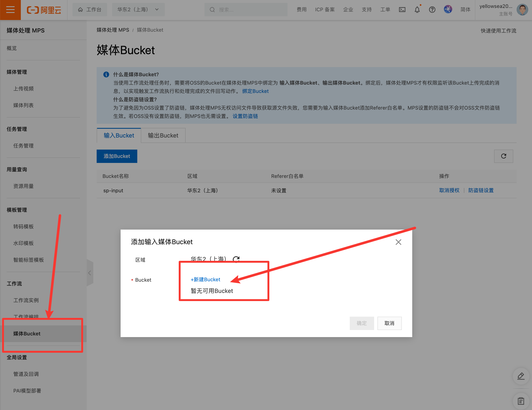
Task: Click the Cloud Shell terminal icon
Action: (x=402, y=10)
